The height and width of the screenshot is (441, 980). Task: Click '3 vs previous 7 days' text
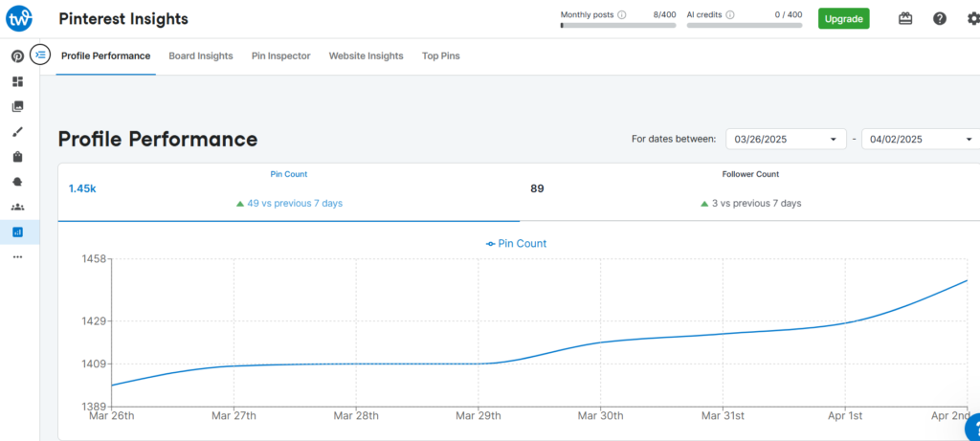click(x=756, y=203)
